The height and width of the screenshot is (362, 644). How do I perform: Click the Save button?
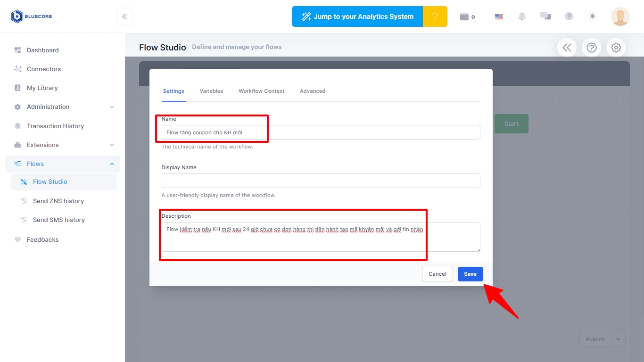[x=470, y=274]
